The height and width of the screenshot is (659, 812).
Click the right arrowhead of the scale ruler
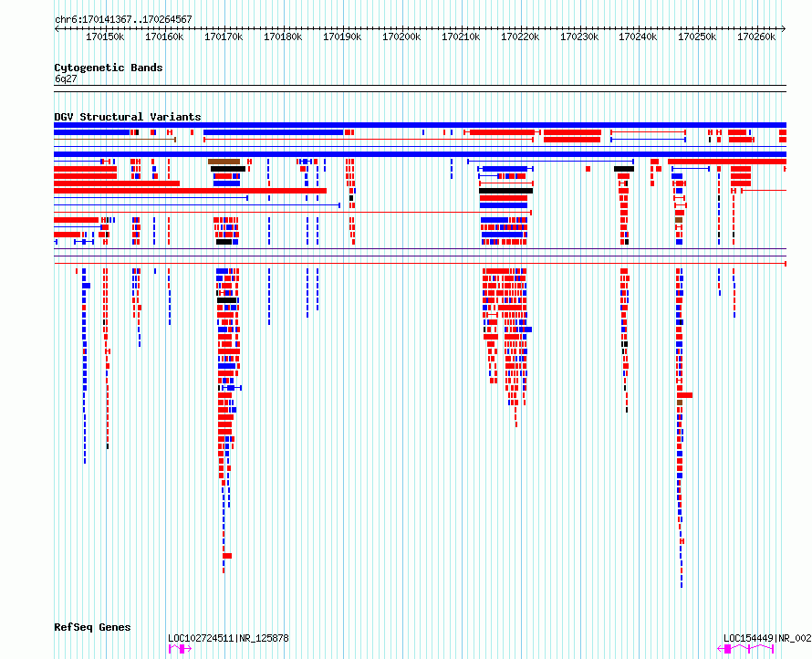click(x=784, y=29)
